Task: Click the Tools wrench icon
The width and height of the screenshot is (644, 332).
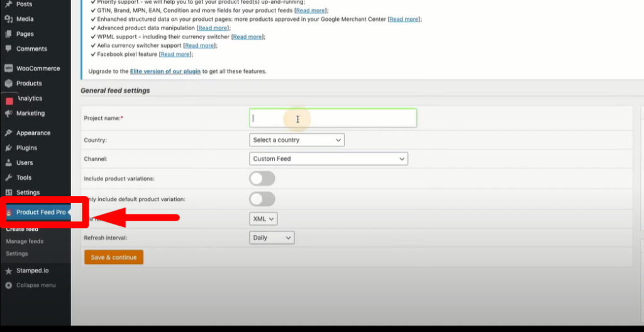Action: [x=8, y=177]
